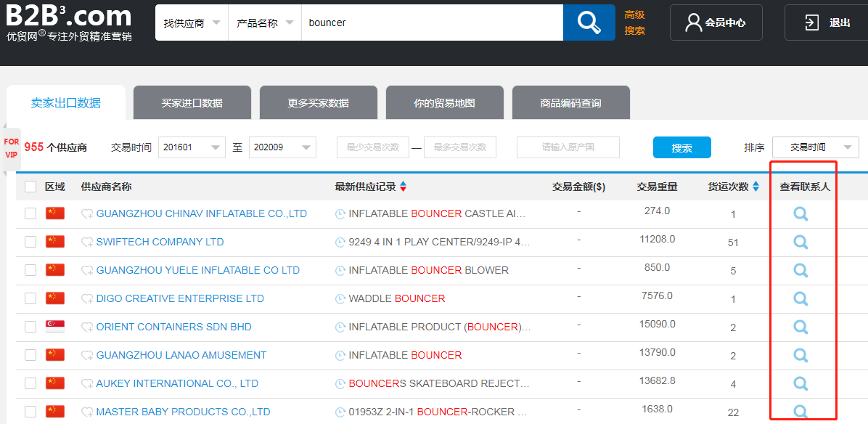Open the end date 202009 dropdown
This screenshot has width=868, height=424.
point(282,147)
